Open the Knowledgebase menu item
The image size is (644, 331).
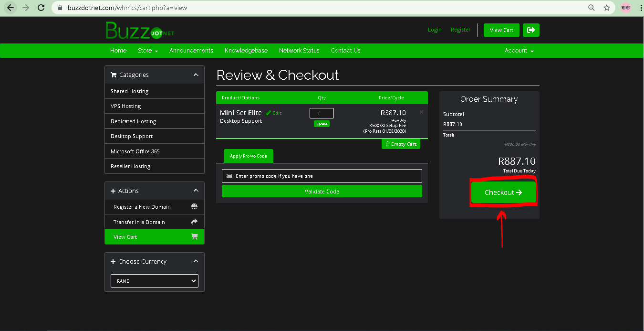point(246,51)
